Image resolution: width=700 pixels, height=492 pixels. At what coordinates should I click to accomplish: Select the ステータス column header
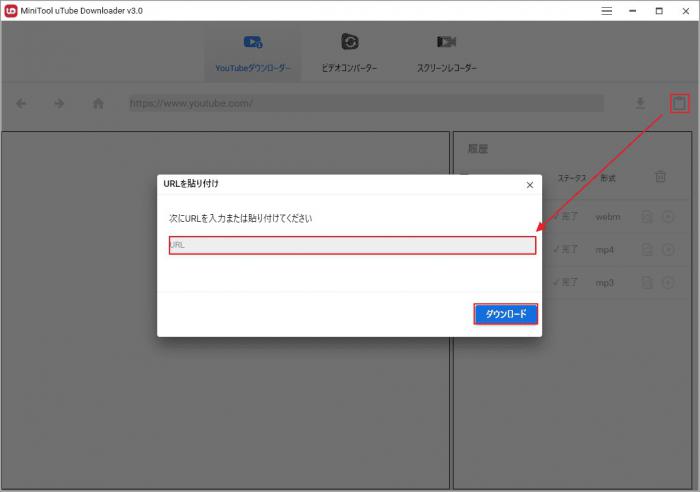(572, 178)
